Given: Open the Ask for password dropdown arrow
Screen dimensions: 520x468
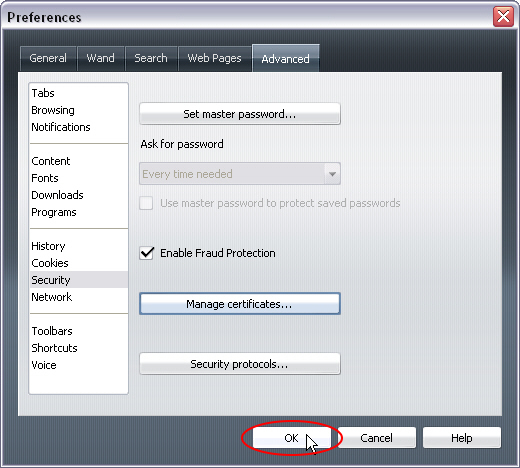Looking at the screenshot, I should 332,174.
